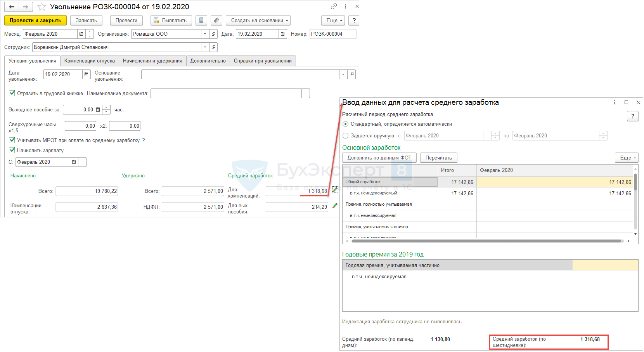Viewport: 644px width, 352px height.
Task: Click the 'Наименование документа' input field
Action: point(226,94)
